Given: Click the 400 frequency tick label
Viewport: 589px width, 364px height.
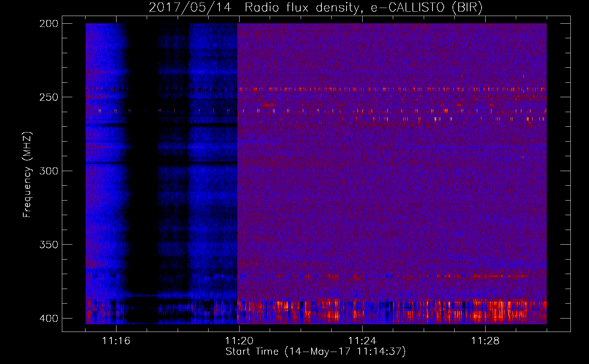Looking at the screenshot, I should tap(48, 318).
